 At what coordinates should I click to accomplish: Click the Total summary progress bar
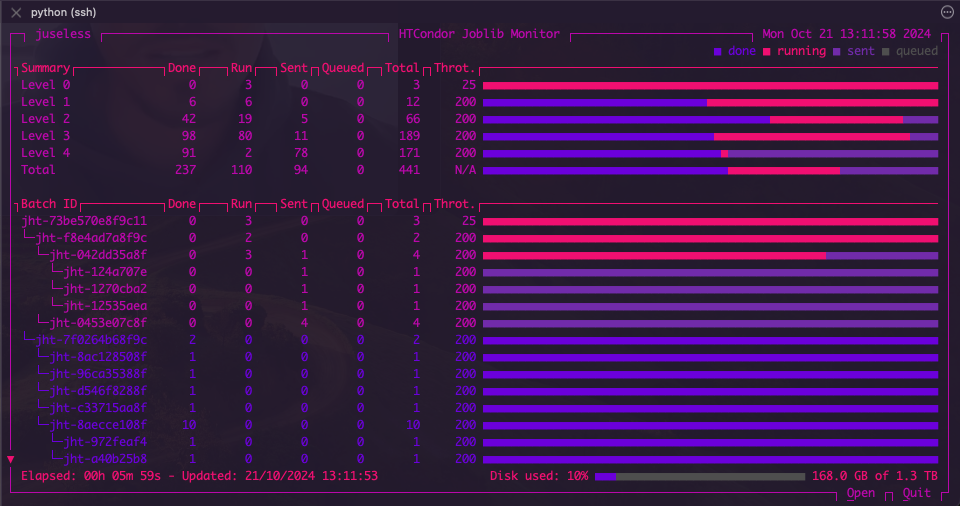tap(710, 171)
